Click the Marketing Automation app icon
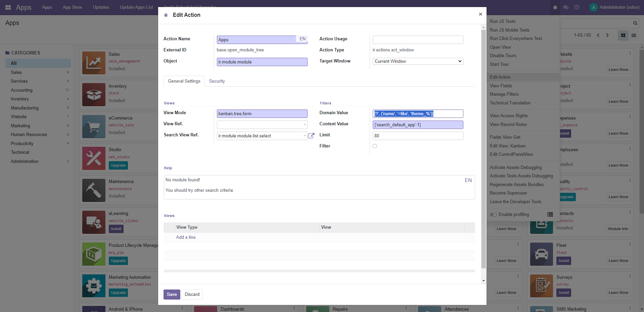 pos(94,286)
